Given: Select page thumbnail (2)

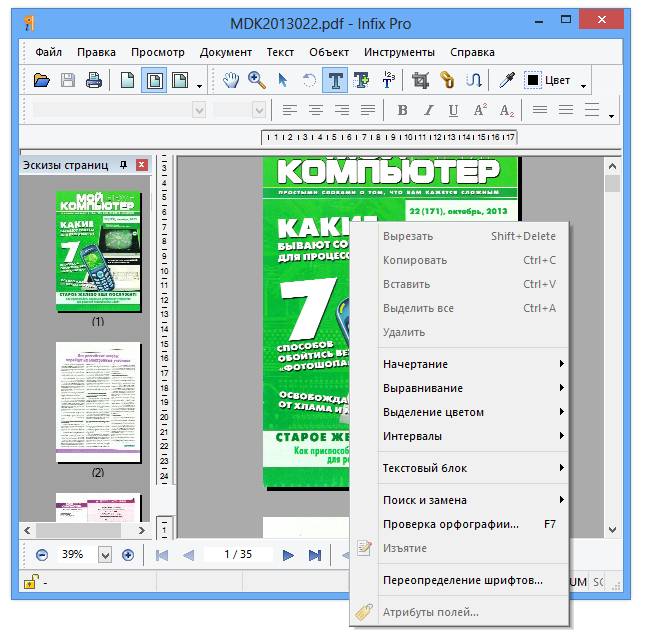Looking at the screenshot, I should pos(98,402).
